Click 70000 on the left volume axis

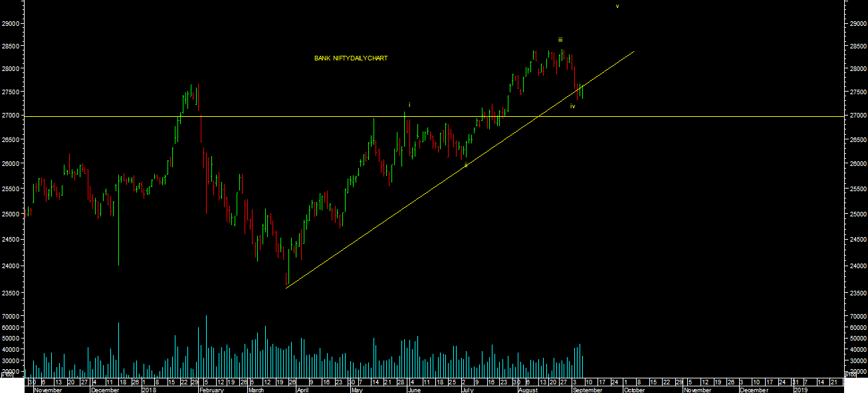[x=11, y=317]
